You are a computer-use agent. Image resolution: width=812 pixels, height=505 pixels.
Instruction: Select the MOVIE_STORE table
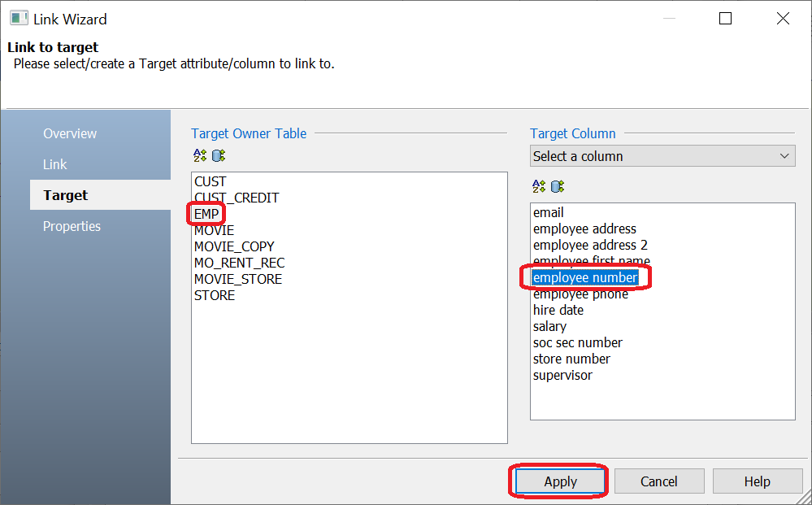click(x=238, y=279)
